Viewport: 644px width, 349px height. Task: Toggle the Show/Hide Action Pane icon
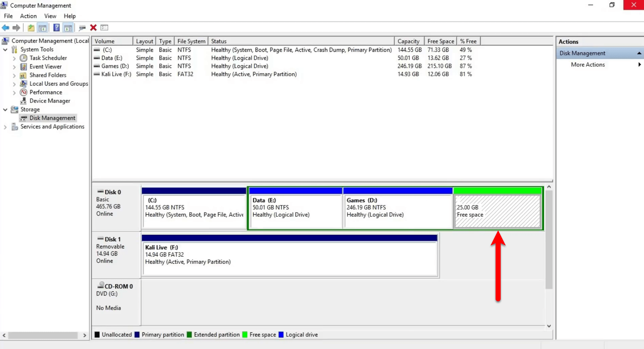tap(68, 28)
